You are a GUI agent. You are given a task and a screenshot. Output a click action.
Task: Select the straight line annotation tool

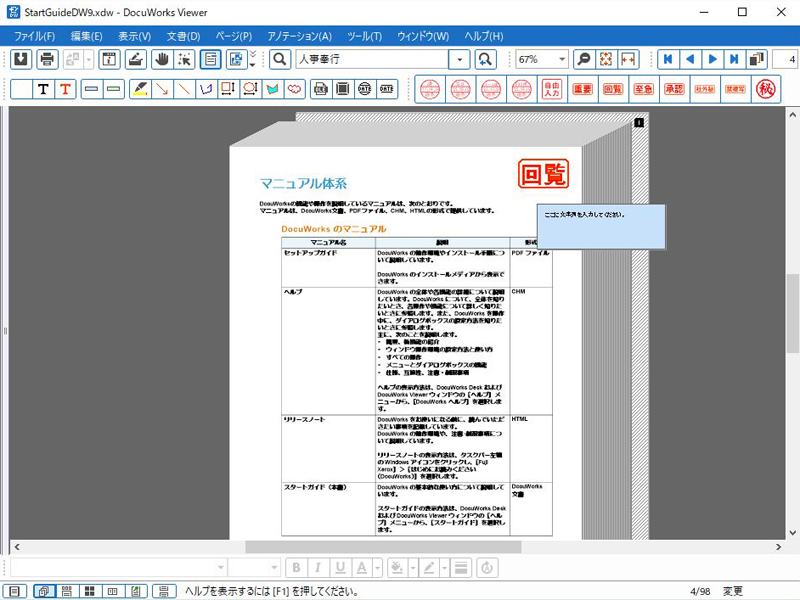[184, 89]
